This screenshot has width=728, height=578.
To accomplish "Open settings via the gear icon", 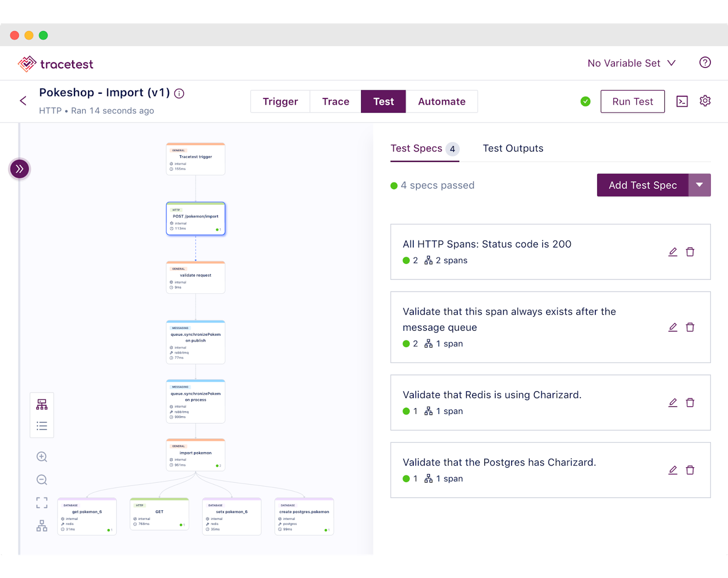I will point(705,101).
